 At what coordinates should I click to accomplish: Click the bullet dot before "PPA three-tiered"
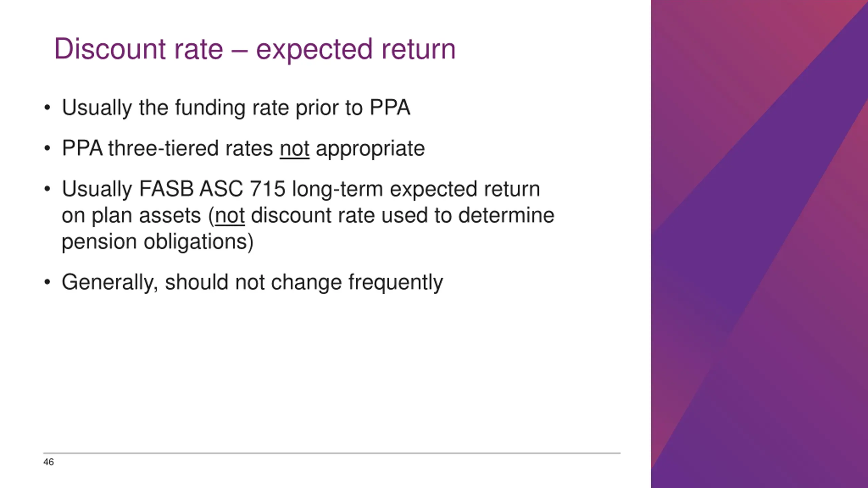[47, 148]
